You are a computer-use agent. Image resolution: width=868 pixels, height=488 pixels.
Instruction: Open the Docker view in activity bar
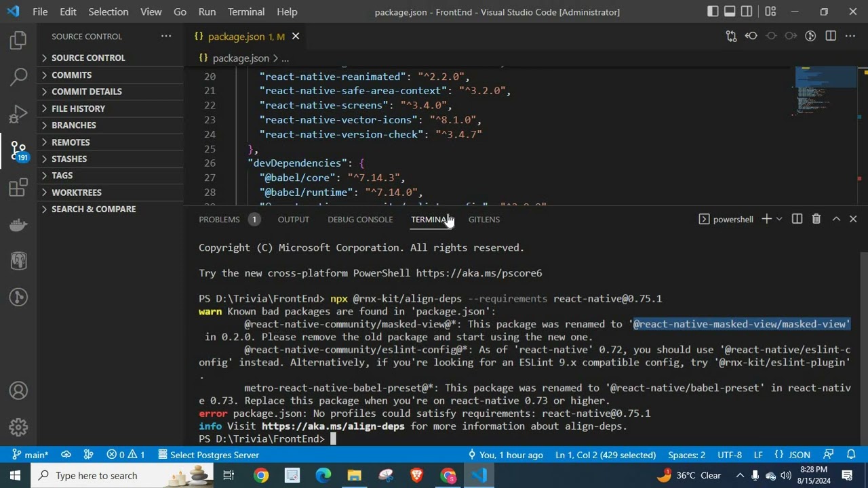[18, 224]
